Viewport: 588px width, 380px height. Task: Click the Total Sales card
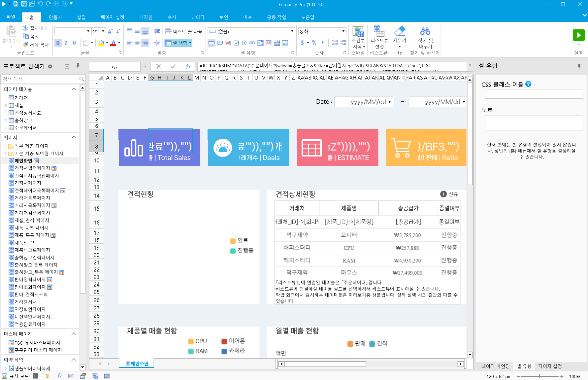click(159, 147)
